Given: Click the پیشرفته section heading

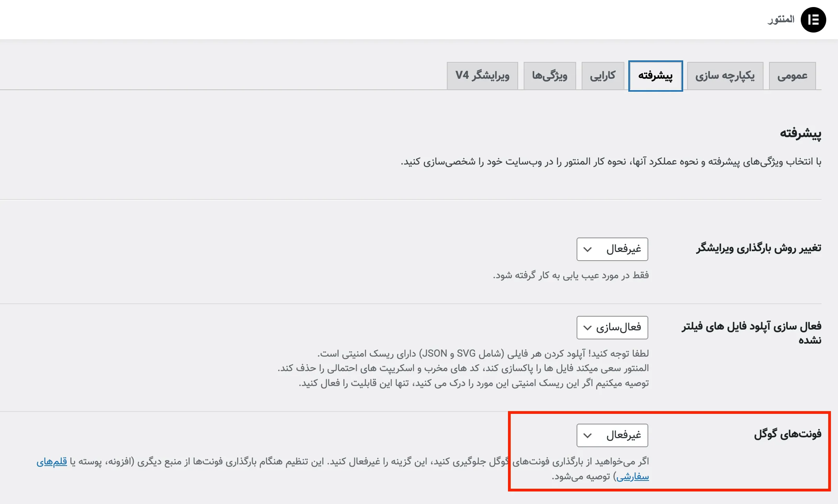Looking at the screenshot, I should 800,134.
